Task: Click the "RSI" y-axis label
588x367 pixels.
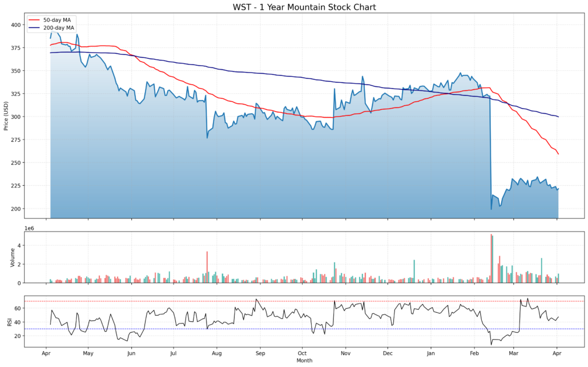Action: [x=9, y=321]
